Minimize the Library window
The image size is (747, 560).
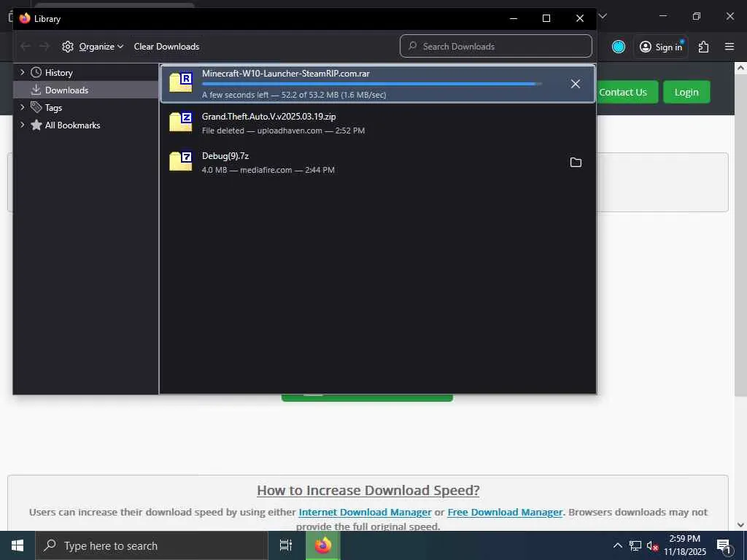click(x=514, y=18)
